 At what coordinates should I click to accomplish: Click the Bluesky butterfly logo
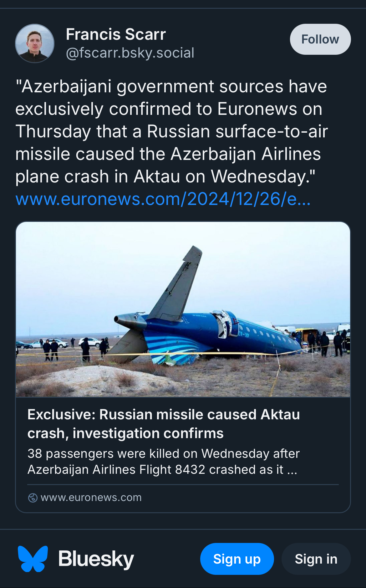[33, 559]
